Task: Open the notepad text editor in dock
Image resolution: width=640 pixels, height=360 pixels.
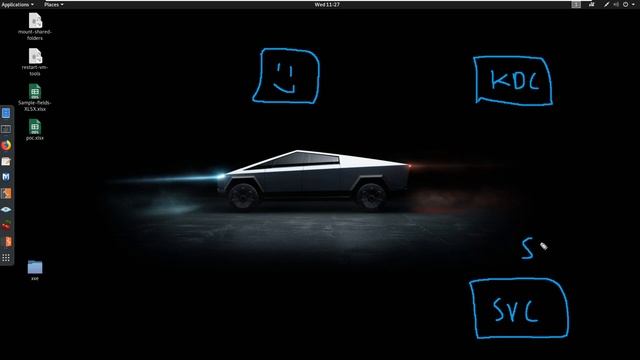Action: (6, 161)
